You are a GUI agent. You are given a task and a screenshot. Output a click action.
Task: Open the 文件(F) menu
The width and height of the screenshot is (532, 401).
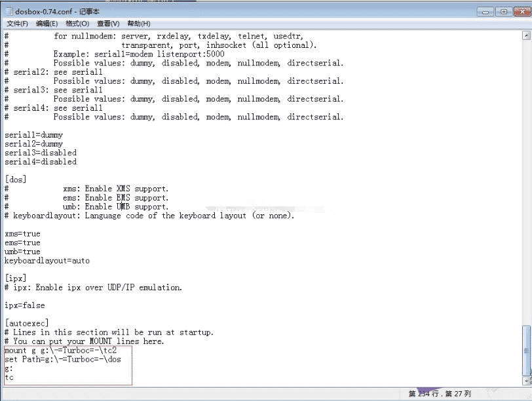point(17,24)
